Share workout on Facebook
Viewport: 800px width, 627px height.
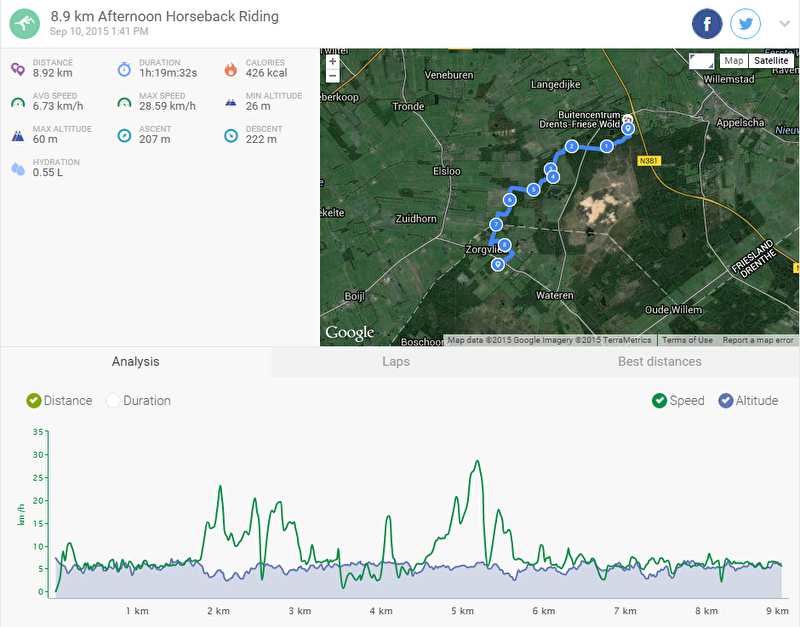pyautogui.click(x=707, y=23)
